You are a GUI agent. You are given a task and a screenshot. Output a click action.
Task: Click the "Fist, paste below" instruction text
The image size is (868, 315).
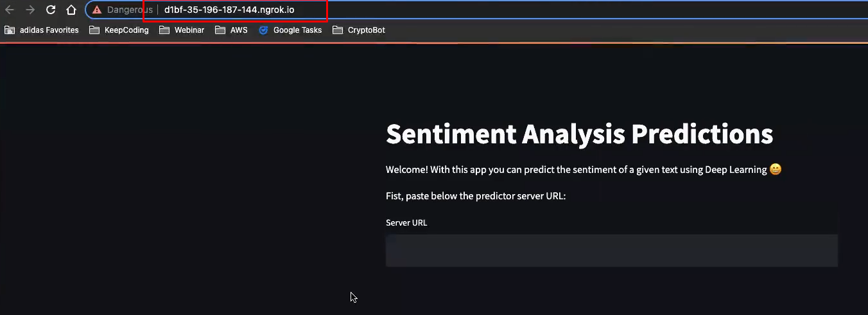click(476, 196)
